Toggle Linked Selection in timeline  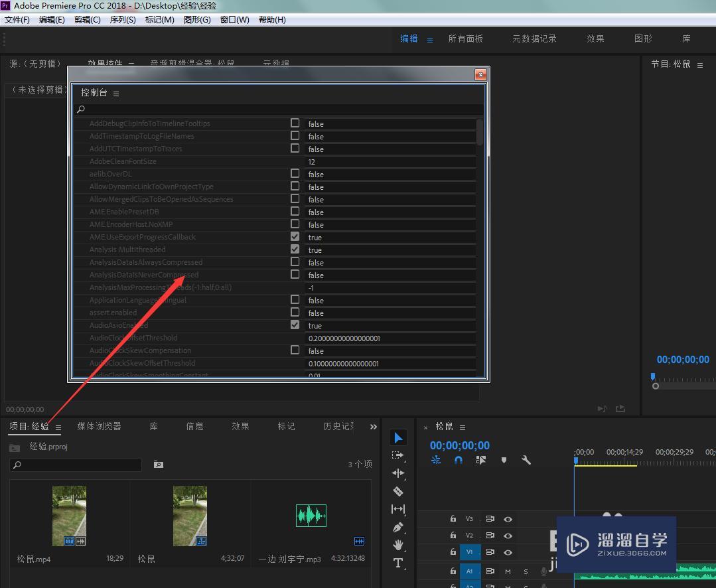coord(481,460)
